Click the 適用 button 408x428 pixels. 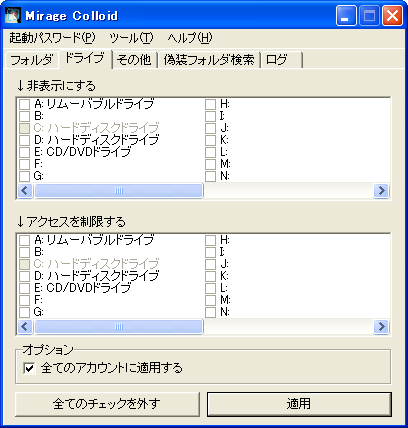(x=299, y=404)
